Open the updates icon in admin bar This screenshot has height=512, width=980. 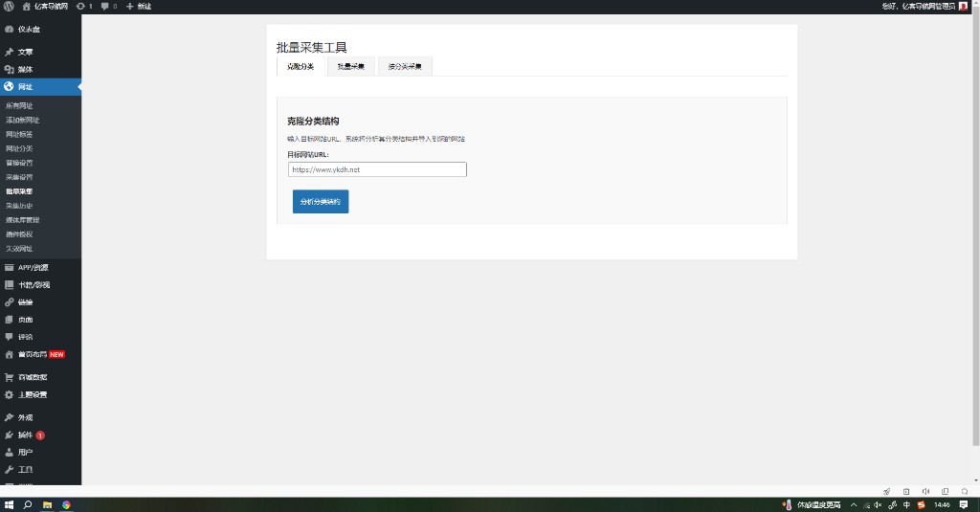[84, 7]
